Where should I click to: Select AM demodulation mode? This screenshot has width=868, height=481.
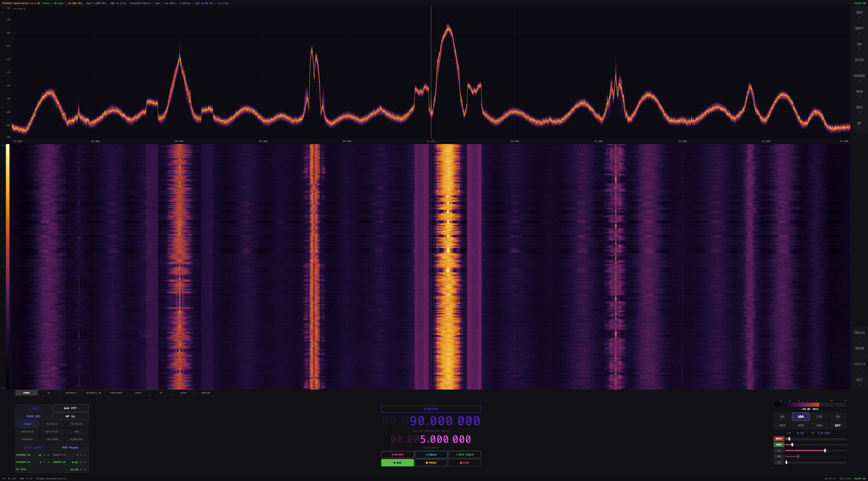tap(782, 417)
